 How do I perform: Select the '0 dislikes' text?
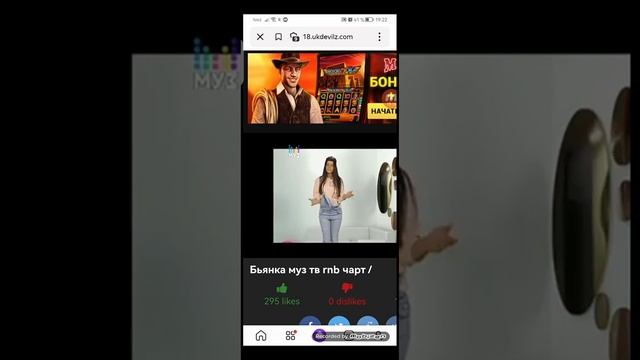pyautogui.click(x=347, y=301)
